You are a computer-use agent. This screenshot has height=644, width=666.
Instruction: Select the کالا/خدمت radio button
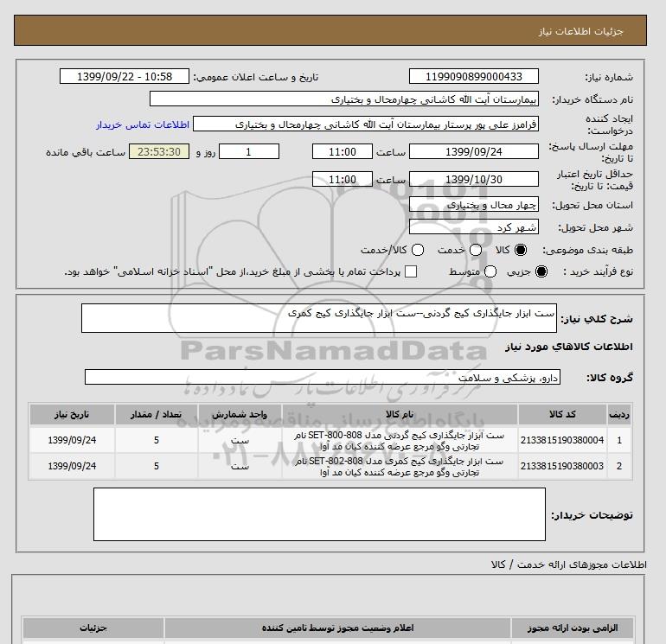(418, 250)
